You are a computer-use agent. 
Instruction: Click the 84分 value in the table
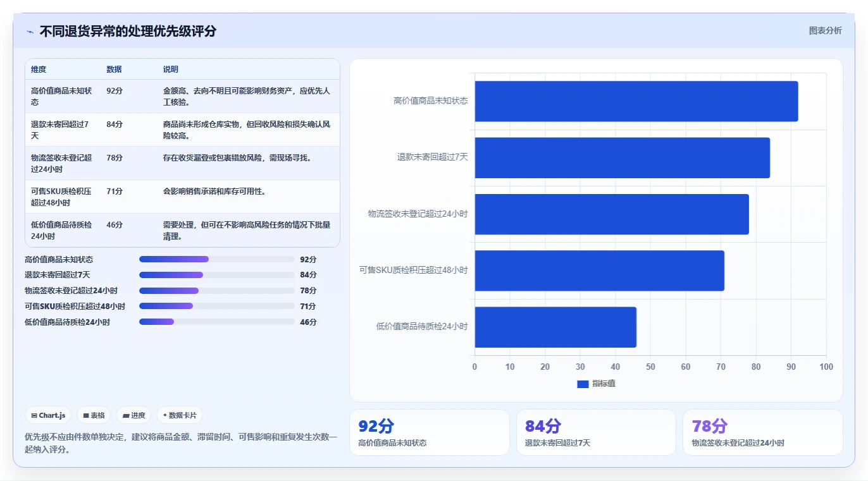tap(115, 125)
